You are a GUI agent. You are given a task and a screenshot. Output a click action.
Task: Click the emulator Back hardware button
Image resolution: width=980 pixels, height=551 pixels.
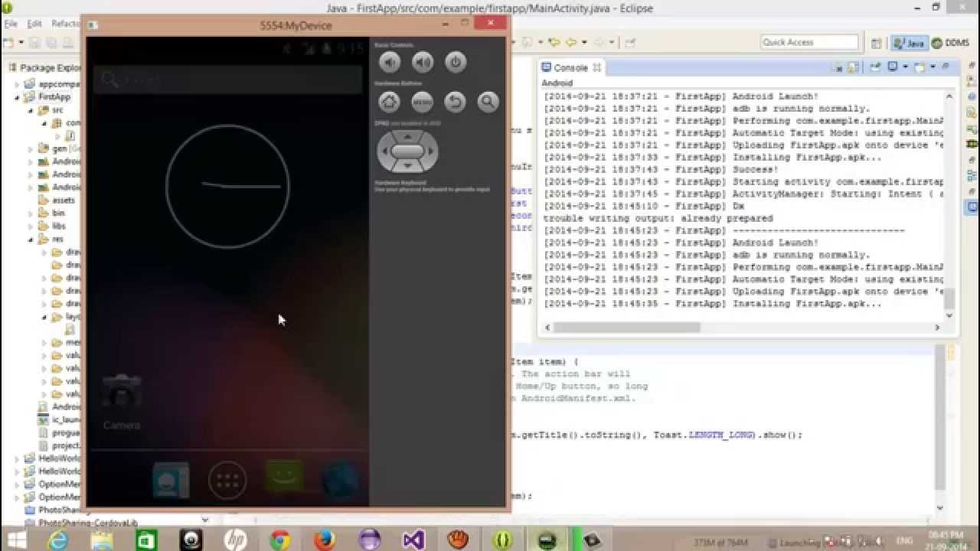coord(456,102)
